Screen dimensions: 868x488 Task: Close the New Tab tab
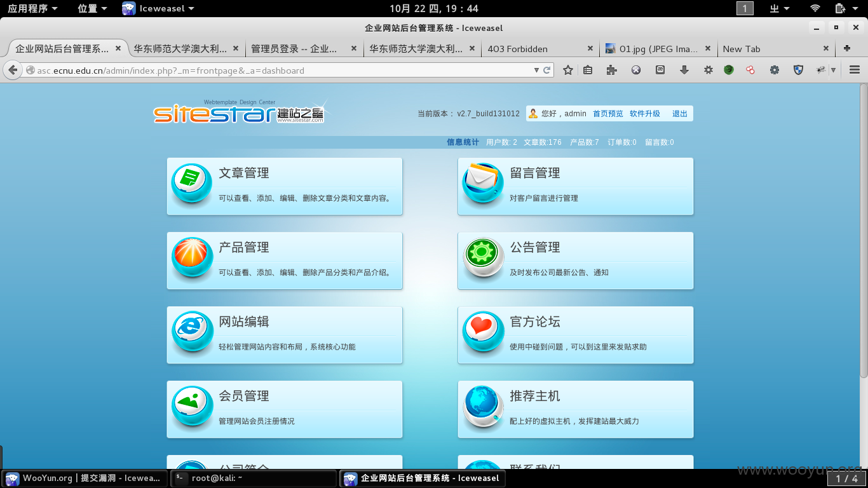[826, 48]
